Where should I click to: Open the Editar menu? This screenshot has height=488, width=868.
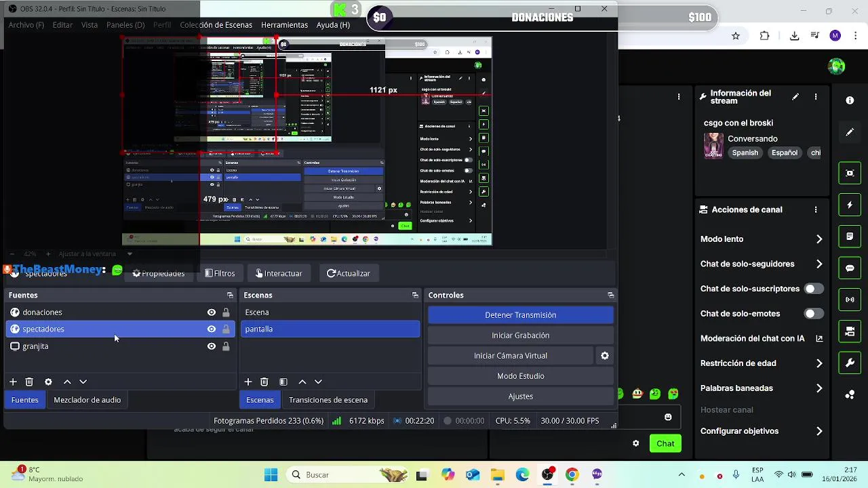[x=62, y=25]
